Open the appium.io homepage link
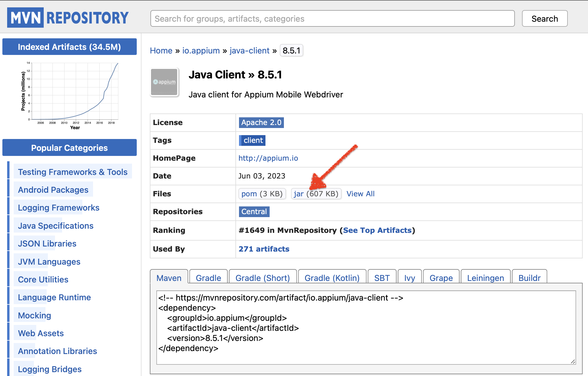Viewport: 588px width, 376px height. pyautogui.click(x=268, y=158)
